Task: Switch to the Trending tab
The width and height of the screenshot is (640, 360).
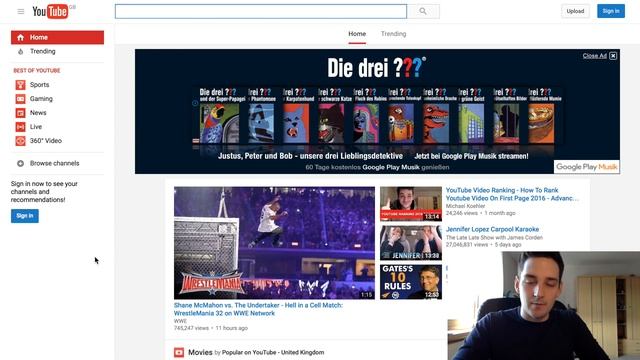Action: tap(393, 34)
